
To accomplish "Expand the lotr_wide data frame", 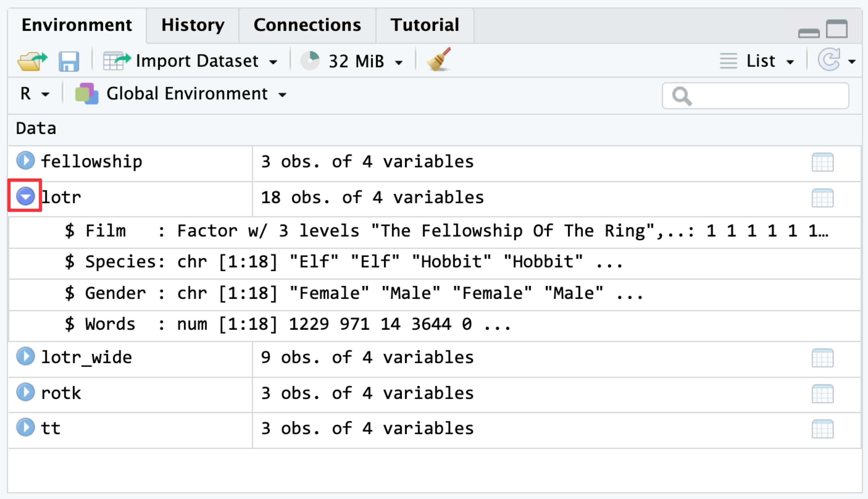I will (x=25, y=356).
